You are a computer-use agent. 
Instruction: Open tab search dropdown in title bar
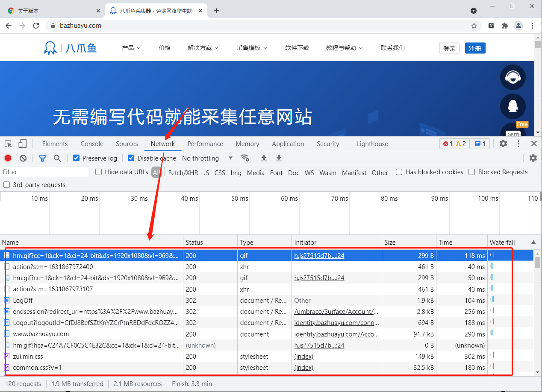(474, 11)
